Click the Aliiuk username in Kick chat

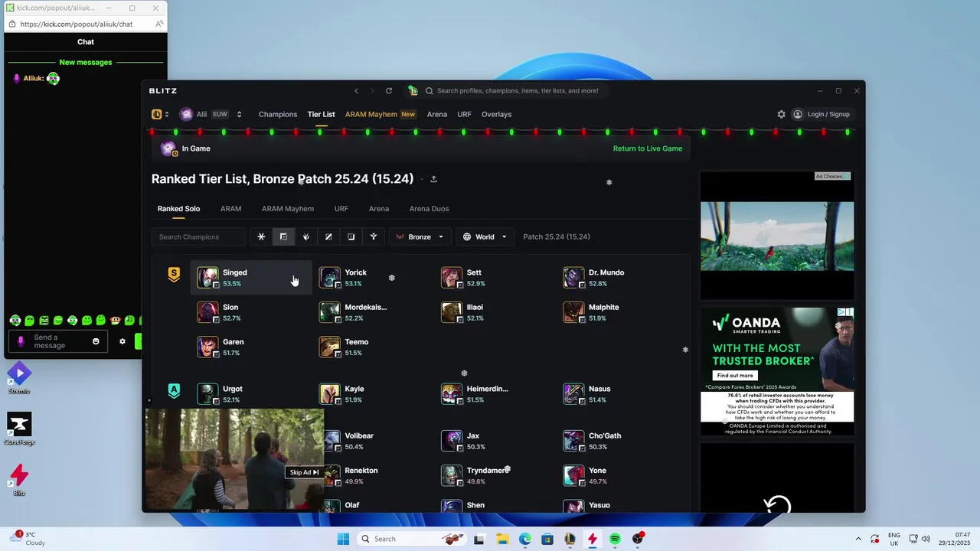tap(33, 78)
